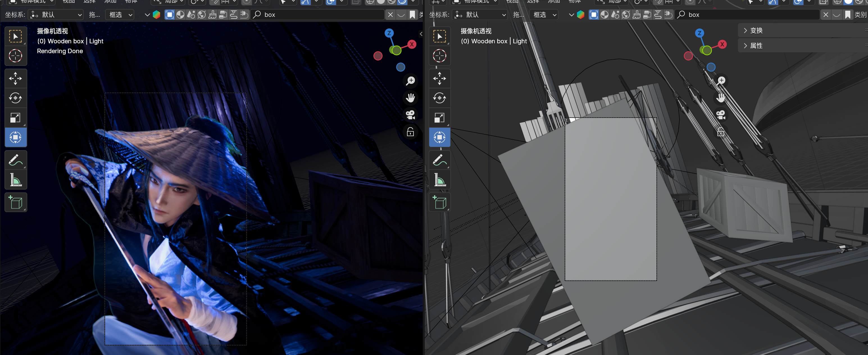Select the Annotate pencil tool in right viewport

439,159
